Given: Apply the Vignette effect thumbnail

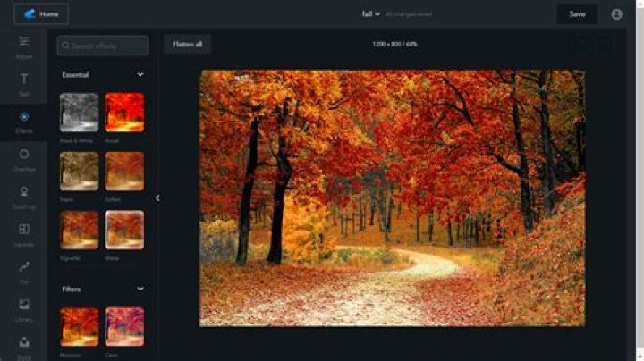Looking at the screenshot, I should [80, 230].
